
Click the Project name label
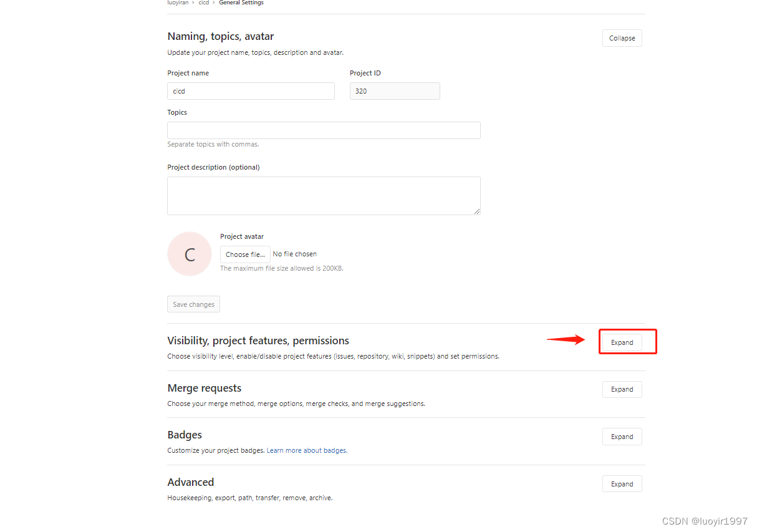188,73
